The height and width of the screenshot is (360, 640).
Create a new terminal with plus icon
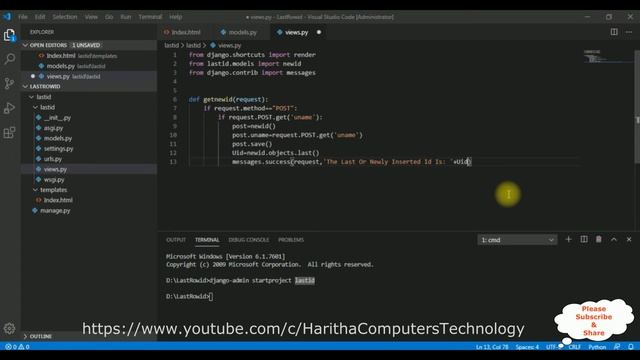coord(568,240)
